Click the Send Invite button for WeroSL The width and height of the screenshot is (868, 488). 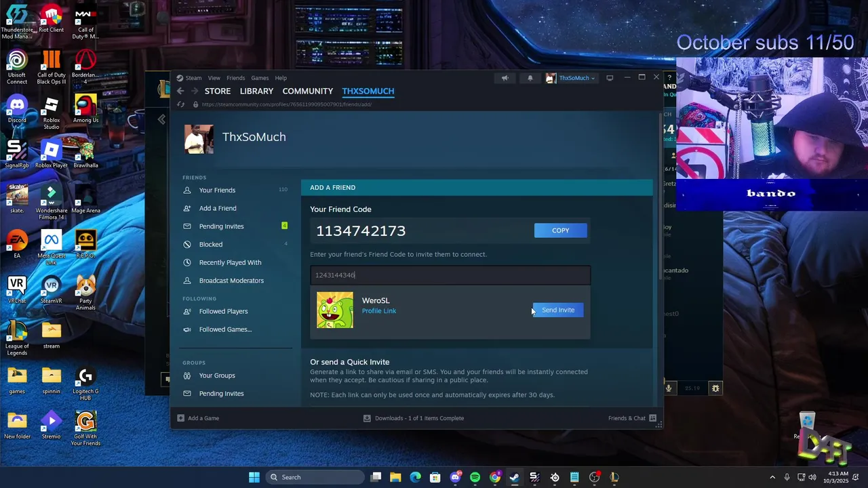tap(557, 310)
